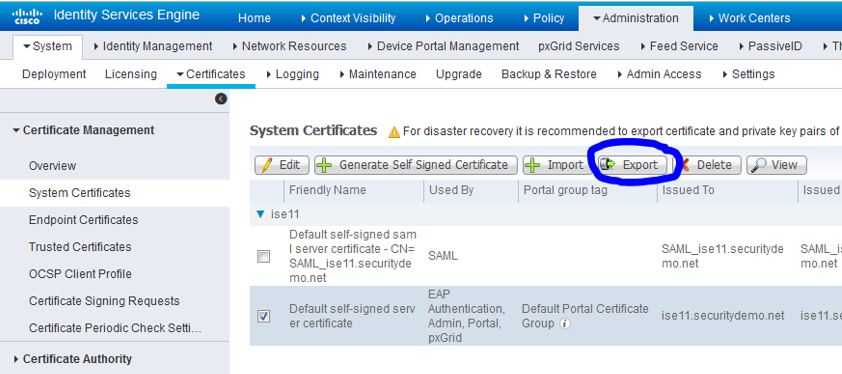Open Backup & Restore
Screen dimensions: 842x374
click(x=549, y=74)
